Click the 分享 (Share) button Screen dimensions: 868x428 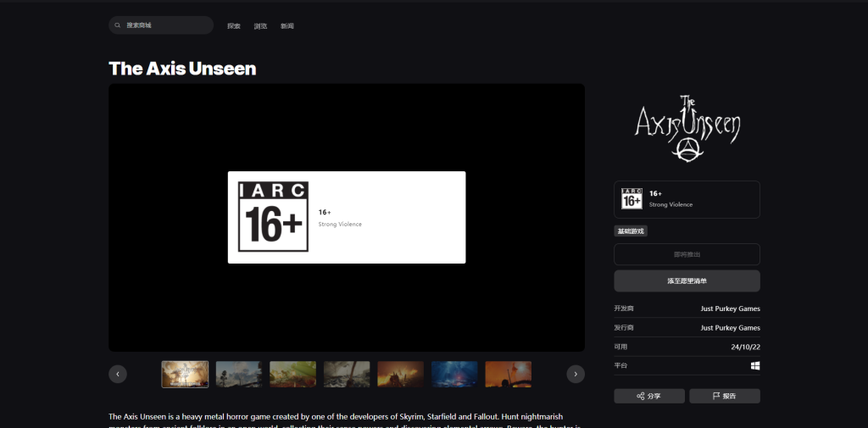pyautogui.click(x=649, y=396)
